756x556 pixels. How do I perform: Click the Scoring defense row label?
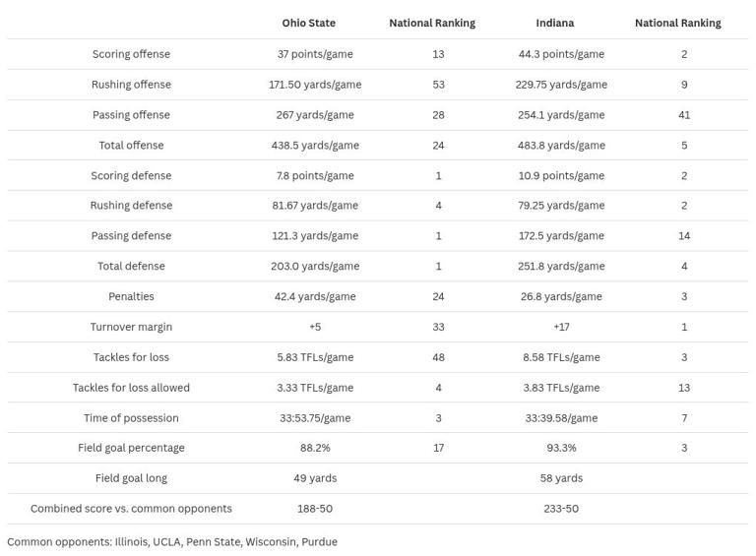click(131, 176)
